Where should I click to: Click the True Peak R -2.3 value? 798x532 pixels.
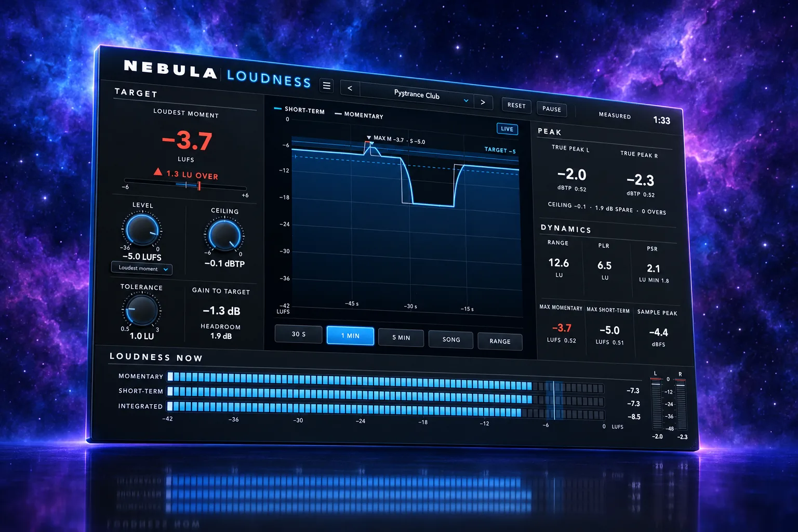[640, 180]
